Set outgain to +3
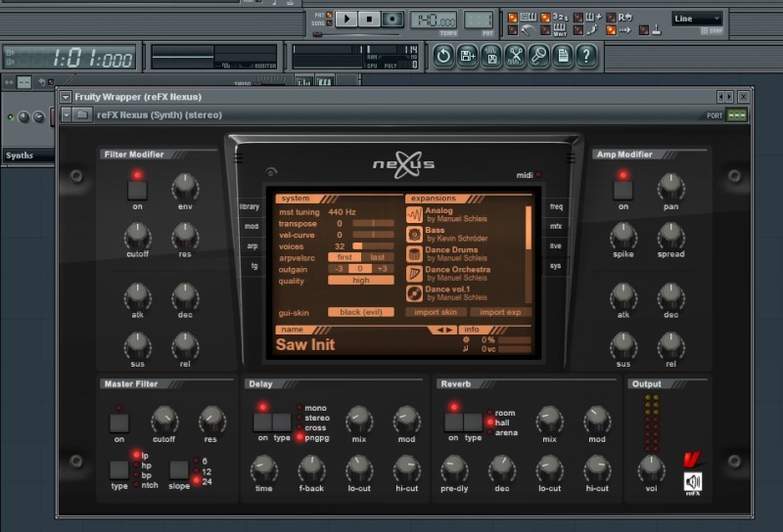This screenshot has width=783, height=532. click(383, 269)
